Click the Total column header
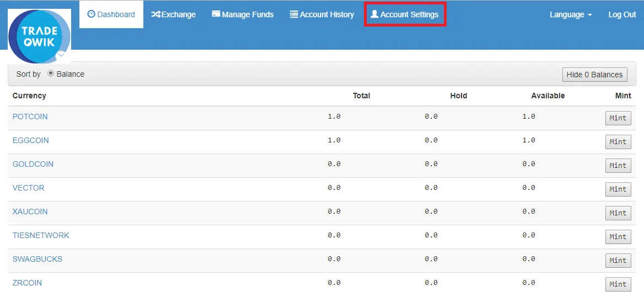Screen dimensions: 644x296 pyautogui.click(x=362, y=96)
